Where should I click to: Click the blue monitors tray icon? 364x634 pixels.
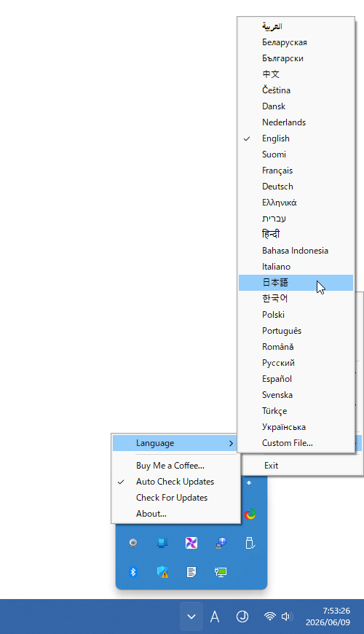tap(162, 543)
